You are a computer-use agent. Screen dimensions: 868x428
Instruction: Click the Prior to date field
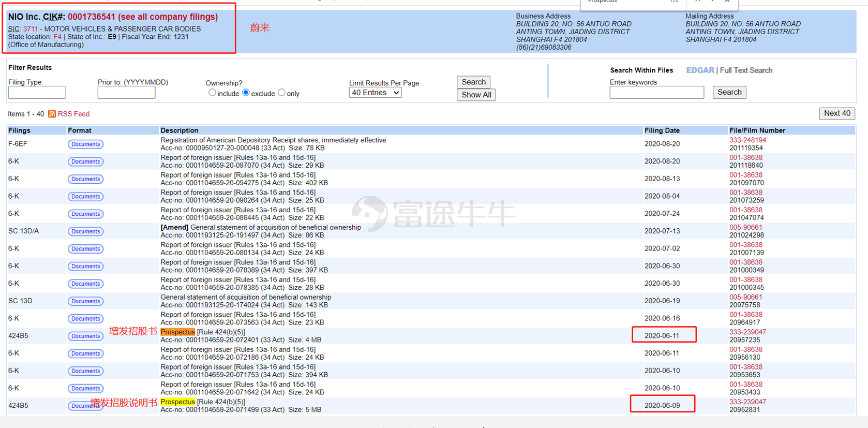[x=126, y=93]
